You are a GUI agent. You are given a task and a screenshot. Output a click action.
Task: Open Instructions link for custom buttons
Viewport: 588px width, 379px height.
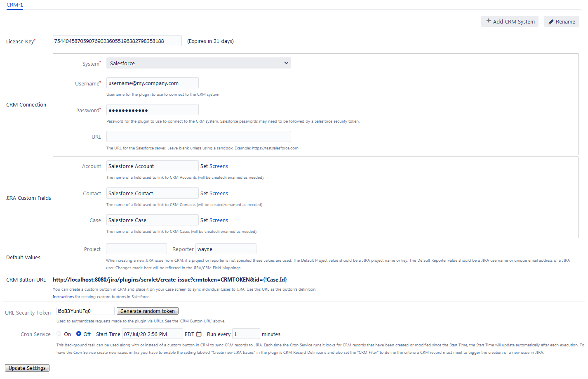(63, 297)
